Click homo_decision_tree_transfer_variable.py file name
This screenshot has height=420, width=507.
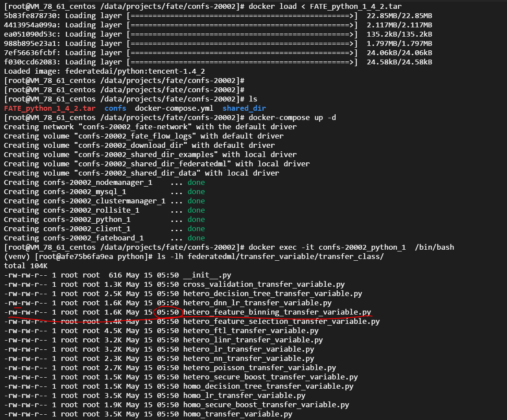[x=269, y=386]
